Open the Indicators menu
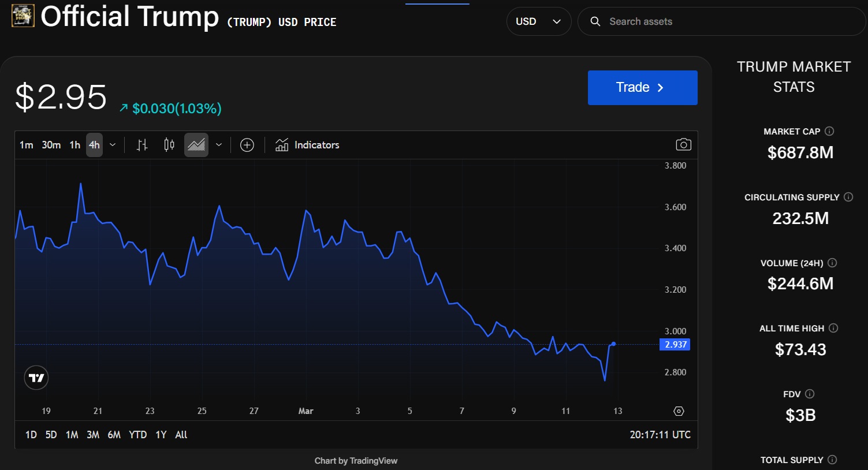 [307, 145]
